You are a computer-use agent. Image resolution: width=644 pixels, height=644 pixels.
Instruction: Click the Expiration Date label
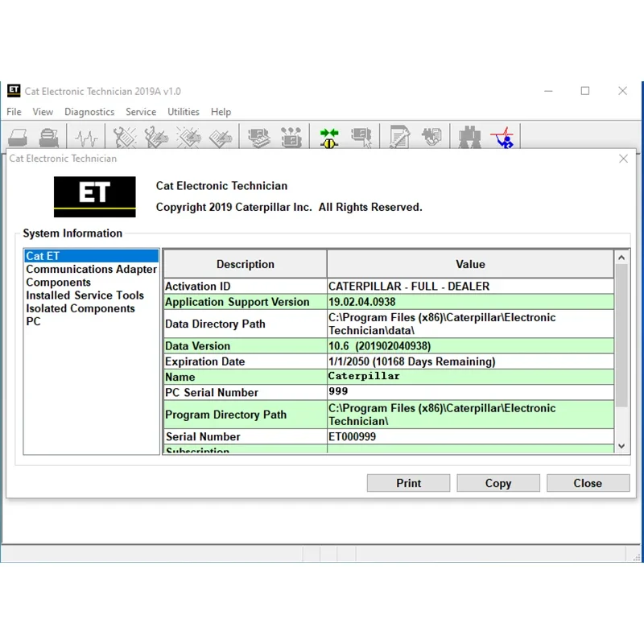(x=205, y=361)
